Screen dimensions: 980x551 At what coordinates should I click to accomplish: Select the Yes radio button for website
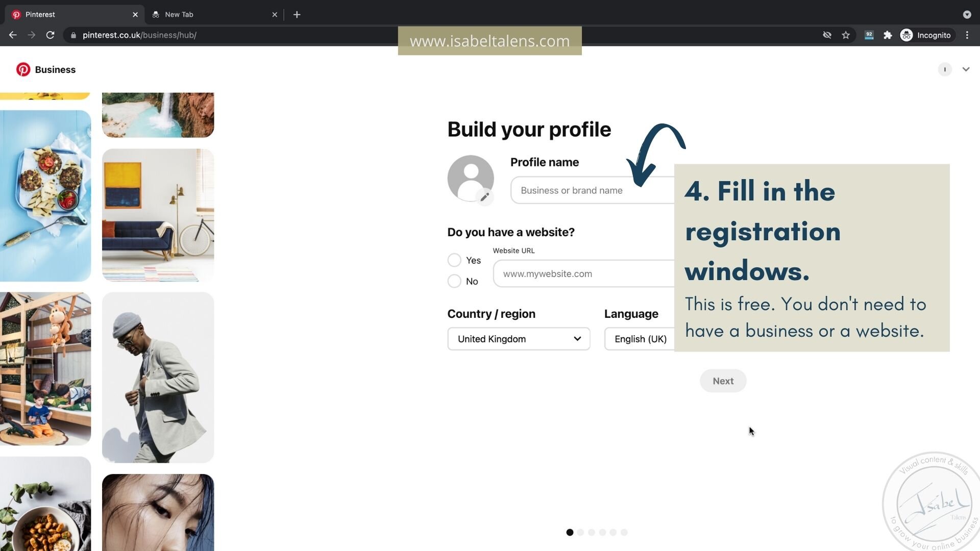pos(454,260)
